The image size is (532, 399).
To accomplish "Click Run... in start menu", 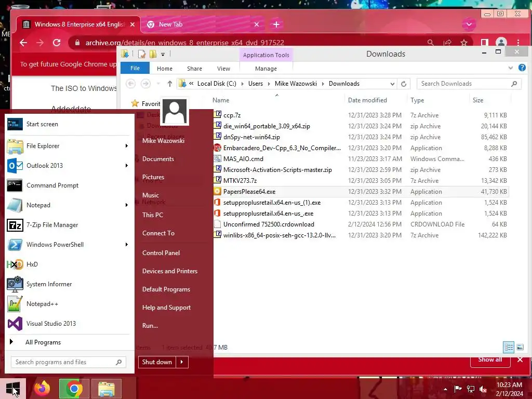I will click(x=150, y=326).
